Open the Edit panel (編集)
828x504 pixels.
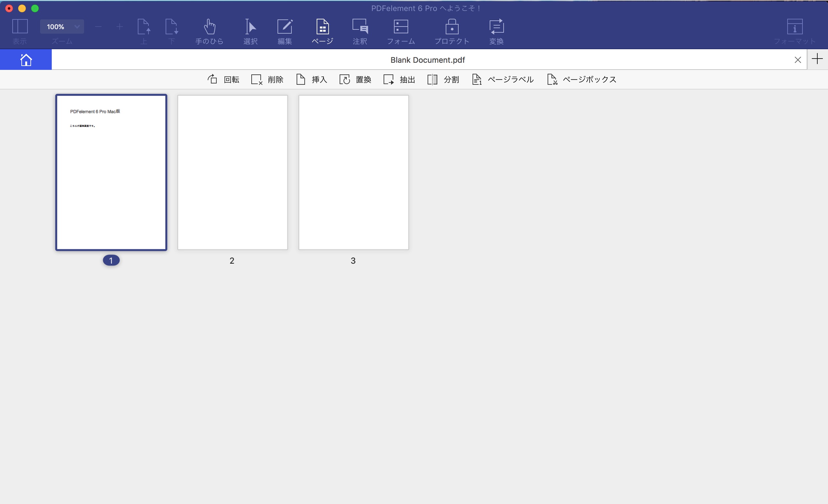coord(285,30)
